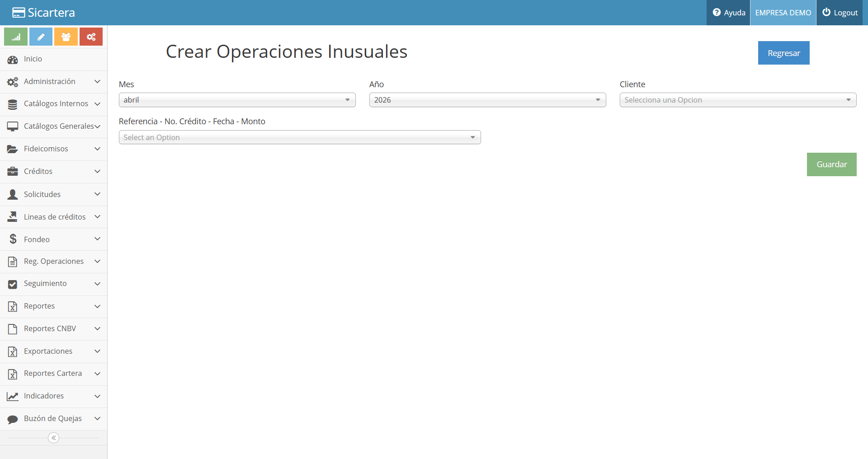Click the blue pencil shortcut icon

coord(41,37)
